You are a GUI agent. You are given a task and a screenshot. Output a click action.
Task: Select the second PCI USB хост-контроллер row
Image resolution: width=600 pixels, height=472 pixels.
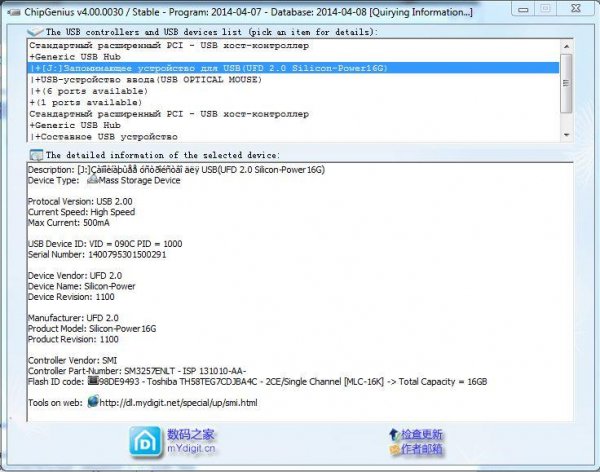pyautogui.click(x=294, y=114)
